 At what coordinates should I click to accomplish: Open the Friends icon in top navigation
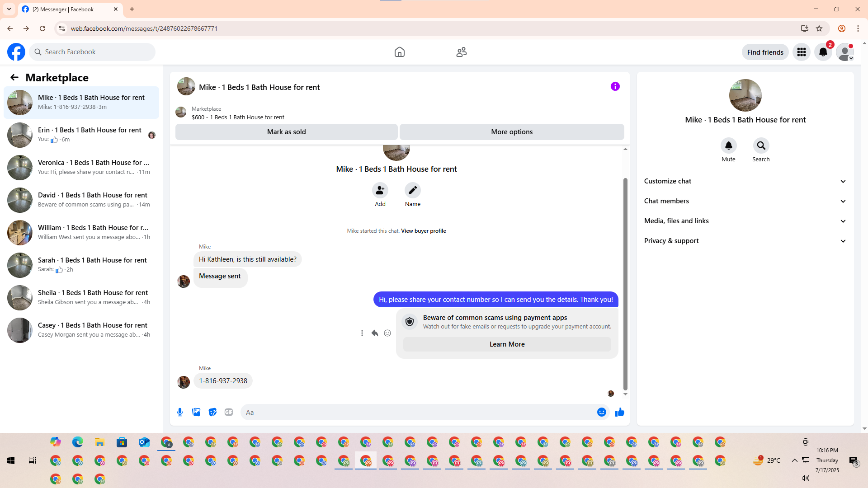(x=462, y=52)
